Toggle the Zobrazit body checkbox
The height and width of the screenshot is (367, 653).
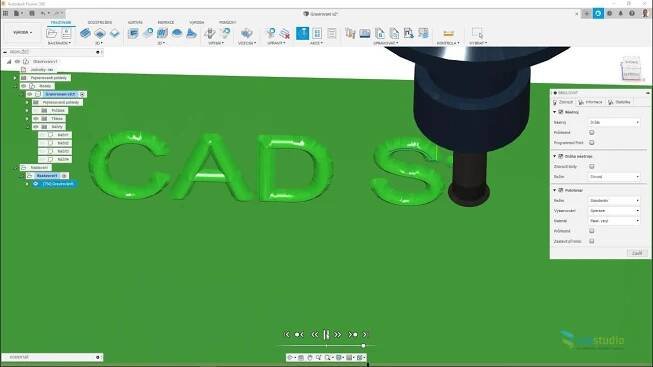(x=591, y=166)
